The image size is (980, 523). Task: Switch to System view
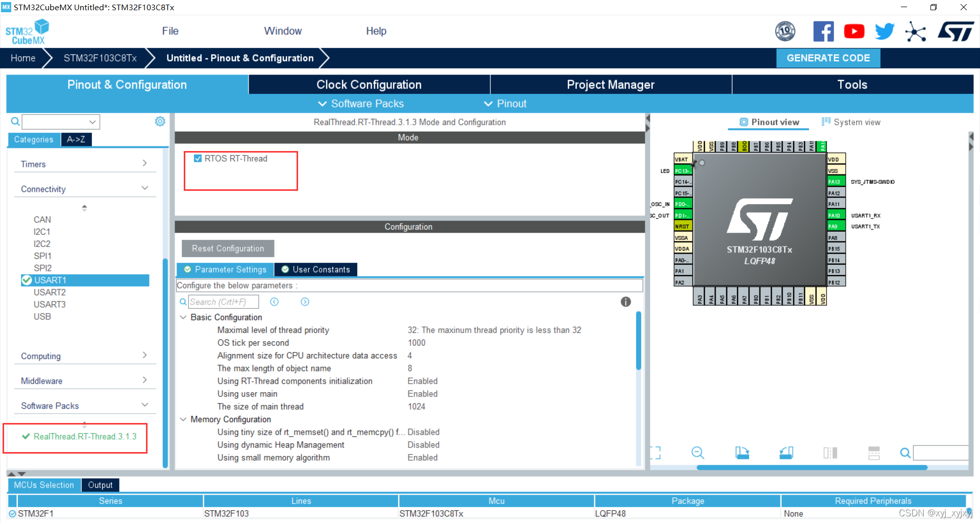click(x=851, y=122)
